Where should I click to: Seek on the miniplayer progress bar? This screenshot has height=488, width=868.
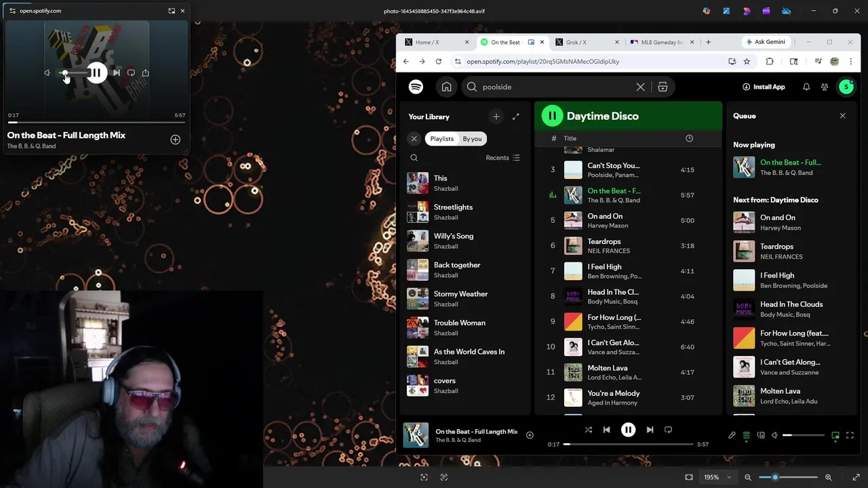point(96,123)
